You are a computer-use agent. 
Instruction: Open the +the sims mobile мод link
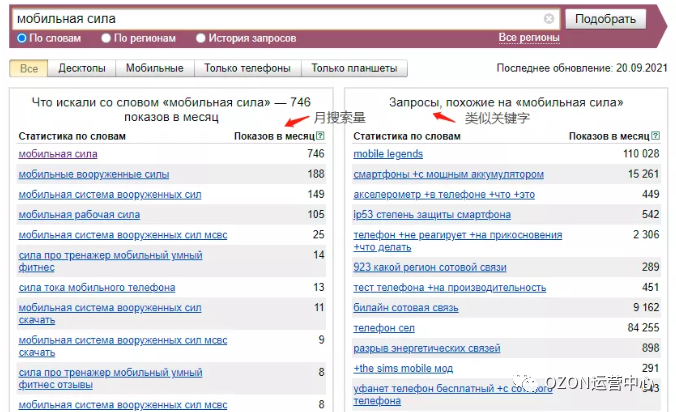point(403,368)
